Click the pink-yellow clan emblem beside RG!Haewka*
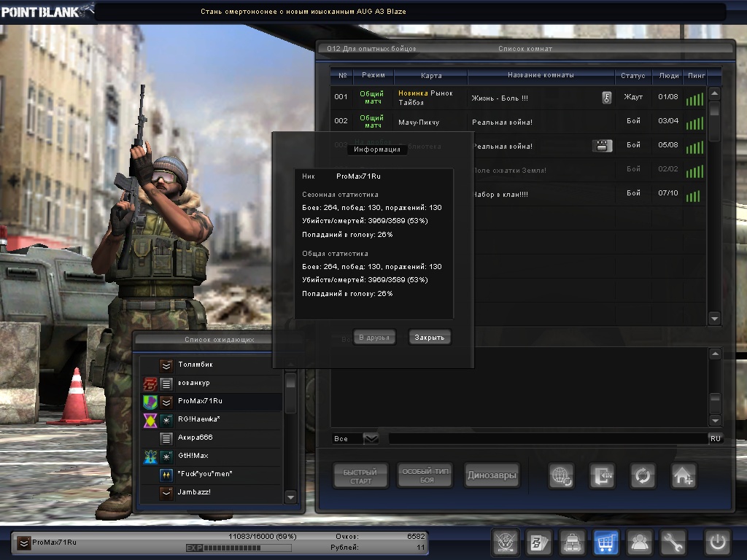 pyautogui.click(x=150, y=420)
